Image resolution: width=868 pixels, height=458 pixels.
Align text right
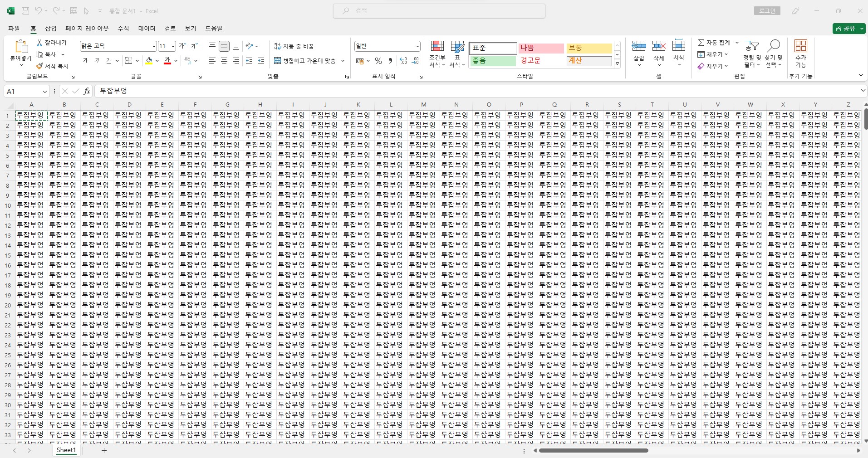[236, 61]
